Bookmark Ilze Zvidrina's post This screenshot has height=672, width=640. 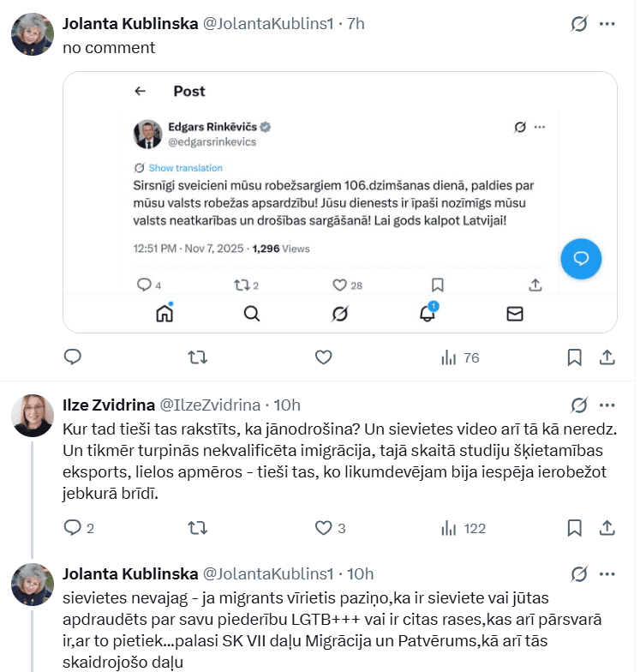[575, 528]
